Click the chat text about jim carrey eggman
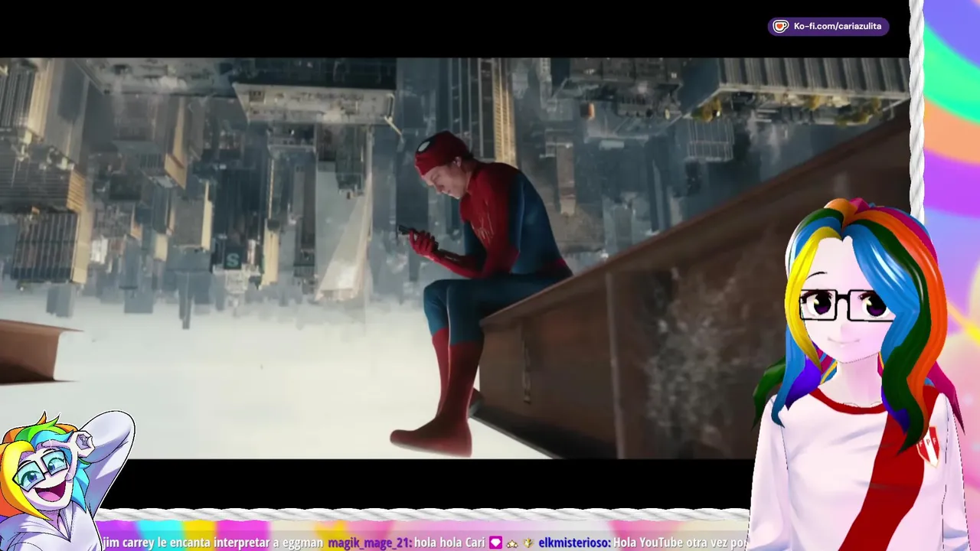 (212, 543)
